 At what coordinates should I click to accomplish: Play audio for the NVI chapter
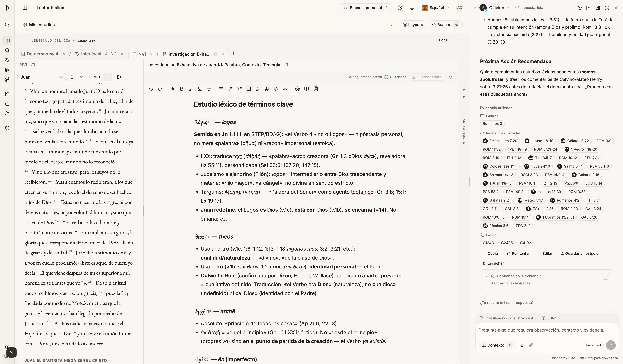pyautogui.click(x=119, y=77)
